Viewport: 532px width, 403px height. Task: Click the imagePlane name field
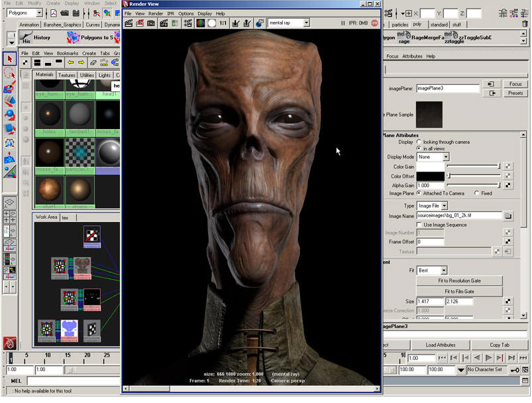coord(448,88)
